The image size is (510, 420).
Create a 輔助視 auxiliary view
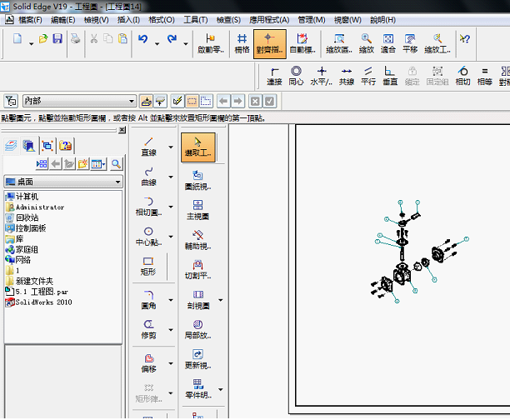pos(197,240)
